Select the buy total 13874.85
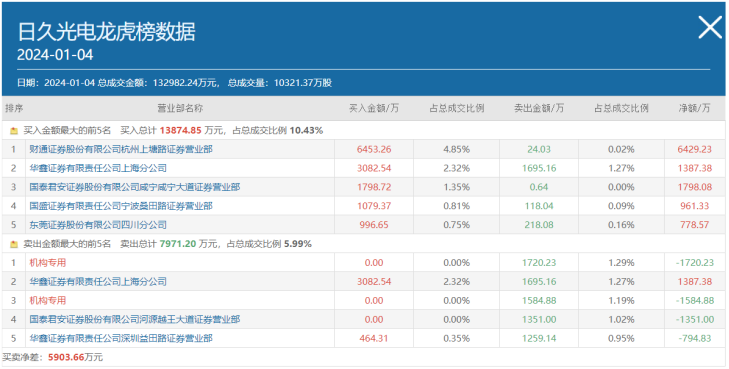Viewport: 729px width, 369px height. pyautogui.click(x=181, y=131)
